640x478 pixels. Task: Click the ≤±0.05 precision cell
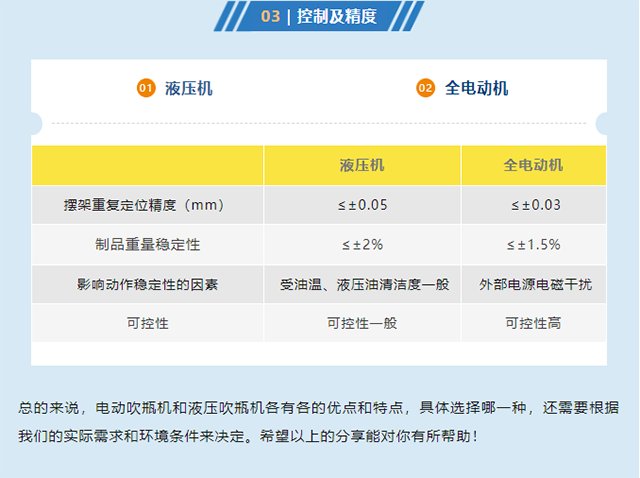pos(362,205)
